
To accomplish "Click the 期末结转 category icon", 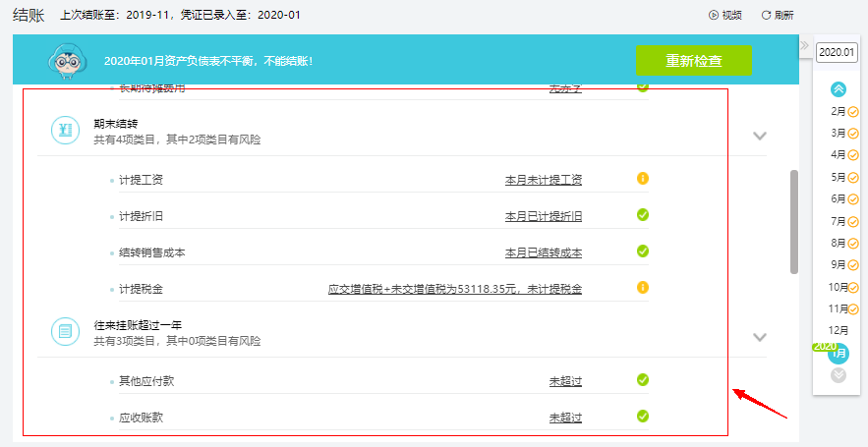I will [65, 131].
